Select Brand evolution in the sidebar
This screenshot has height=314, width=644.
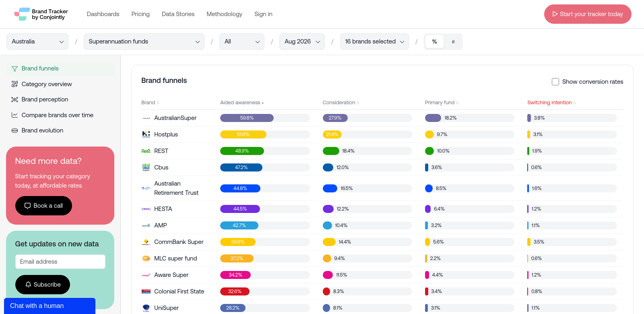point(60,130)
